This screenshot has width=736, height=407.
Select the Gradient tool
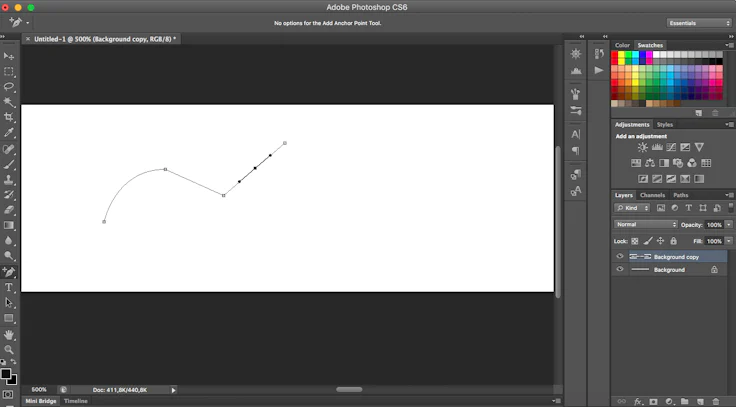(8, 225)
